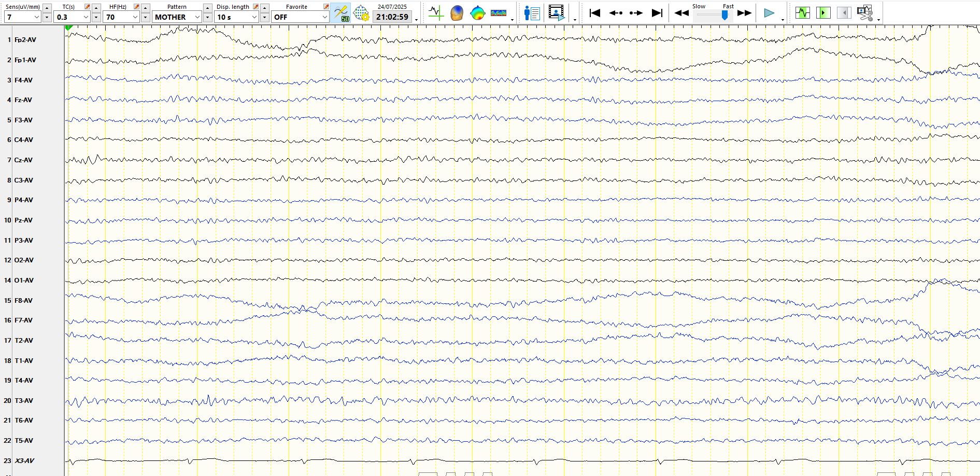Select the T3-AV channel label
The height and width of the screenshot is (476, 980).
click(24, 401)
